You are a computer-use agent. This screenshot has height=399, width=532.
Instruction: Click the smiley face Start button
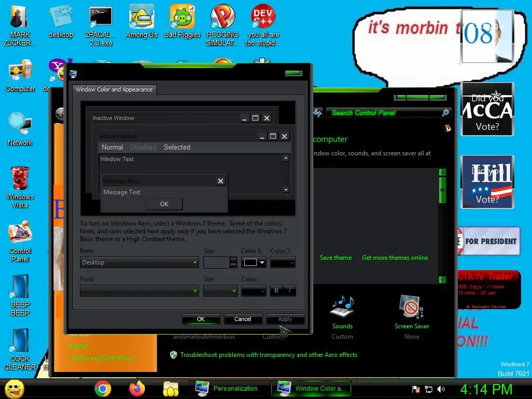tap(14, 389)
